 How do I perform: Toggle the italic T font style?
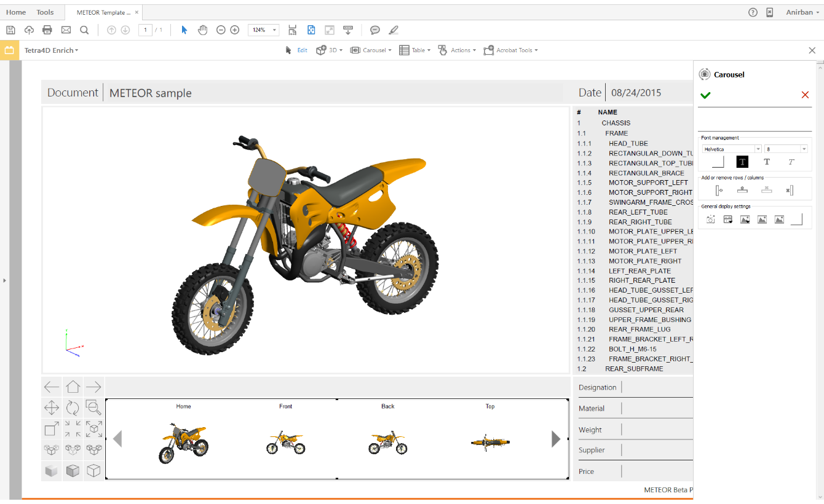[791, 162]
